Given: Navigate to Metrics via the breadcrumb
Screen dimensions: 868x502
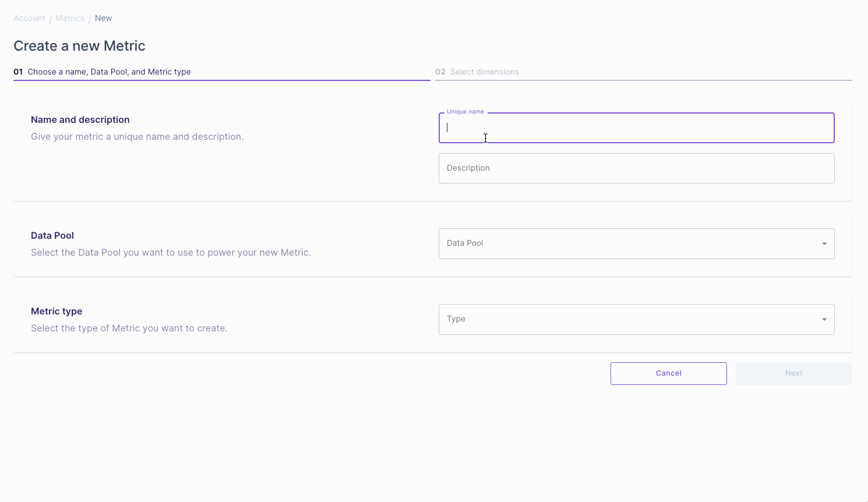Looking at the screenshot, I should click(x=70, y=18).
